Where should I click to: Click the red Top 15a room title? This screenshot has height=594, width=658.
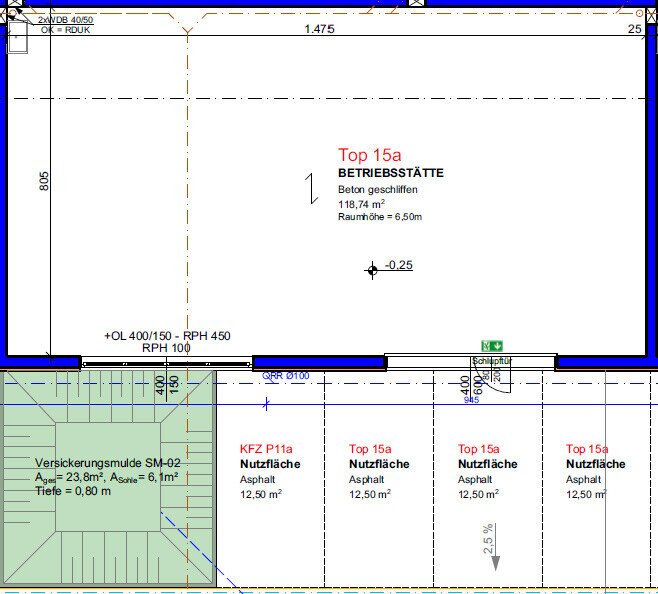tap(369, 155)
